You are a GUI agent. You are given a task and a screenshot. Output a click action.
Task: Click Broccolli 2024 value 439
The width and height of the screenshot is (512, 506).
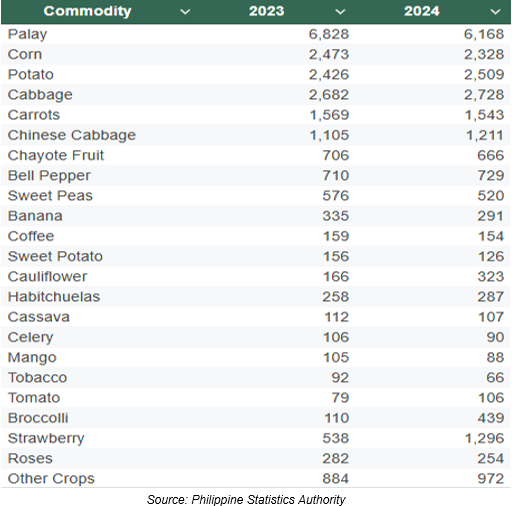[x=491, y=418]
